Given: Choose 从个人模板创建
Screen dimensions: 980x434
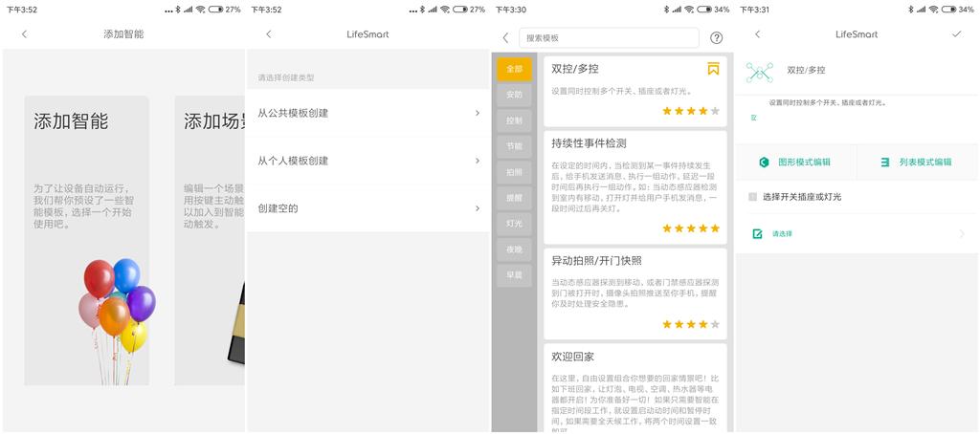Looking at the screenshot, I should pos(367,161).
